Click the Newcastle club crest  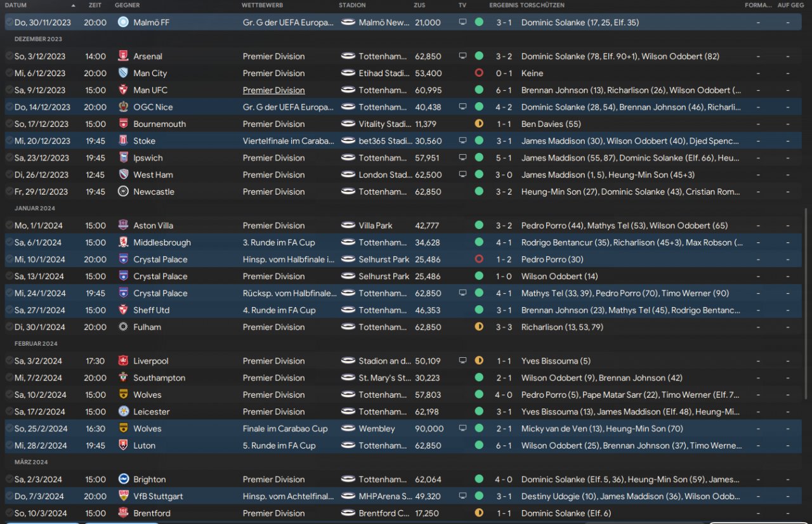[x=123, y=192]
